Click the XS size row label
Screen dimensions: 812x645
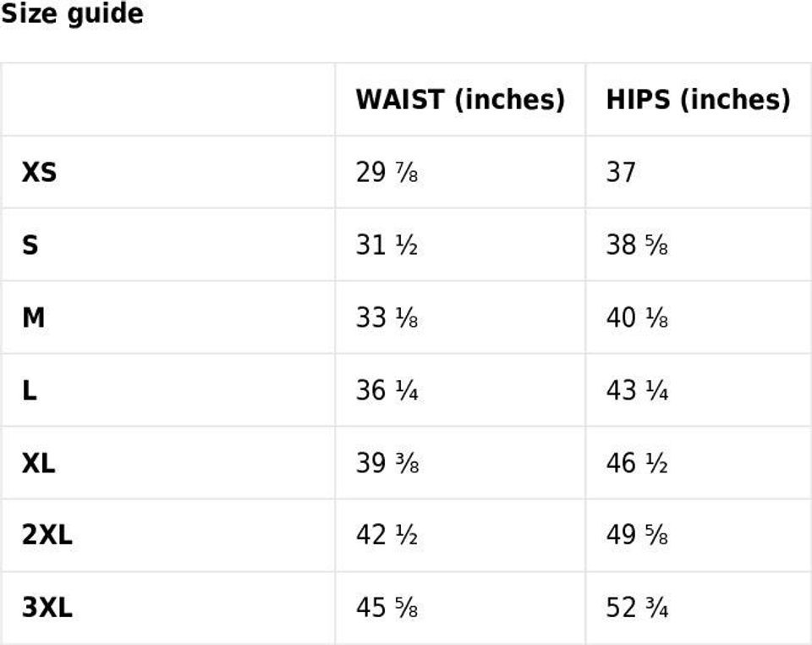(40, 173)
